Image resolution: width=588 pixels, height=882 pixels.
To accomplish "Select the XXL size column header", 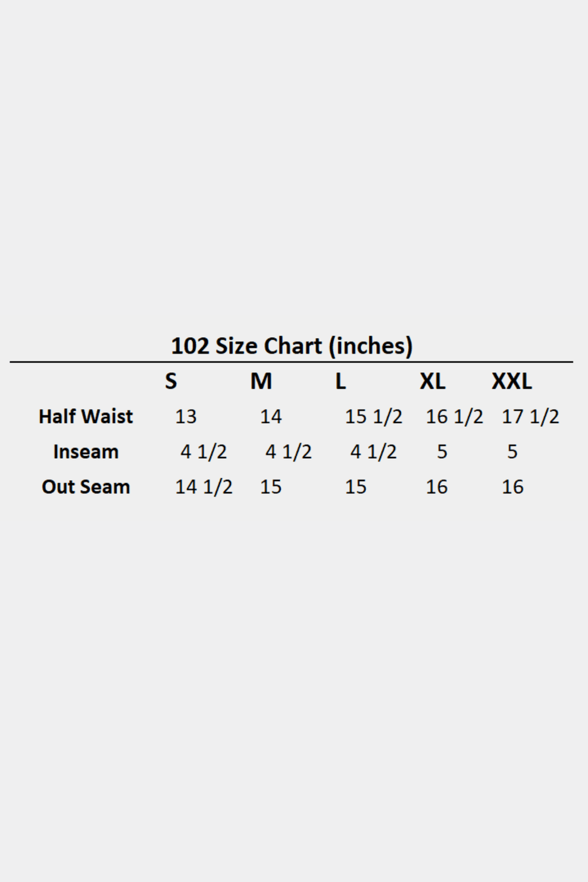I will (512, 381).
